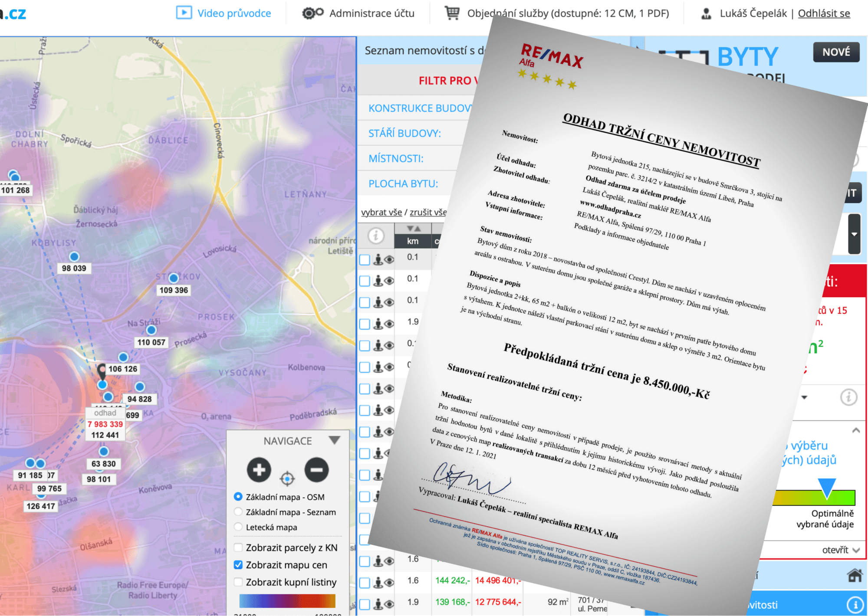Tick the checkbox in the 139 168,- row
The image size is (868, 616).
[365, 604]
